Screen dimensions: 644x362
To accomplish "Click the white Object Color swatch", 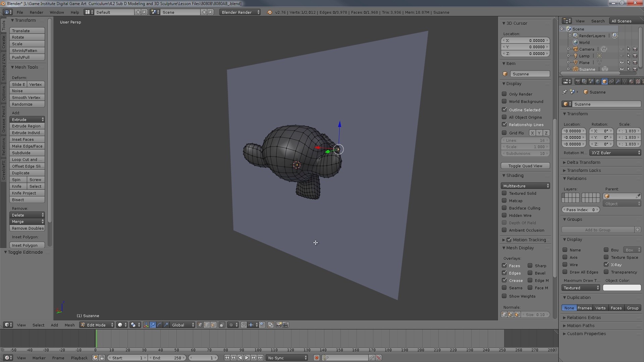I will 622,288.
